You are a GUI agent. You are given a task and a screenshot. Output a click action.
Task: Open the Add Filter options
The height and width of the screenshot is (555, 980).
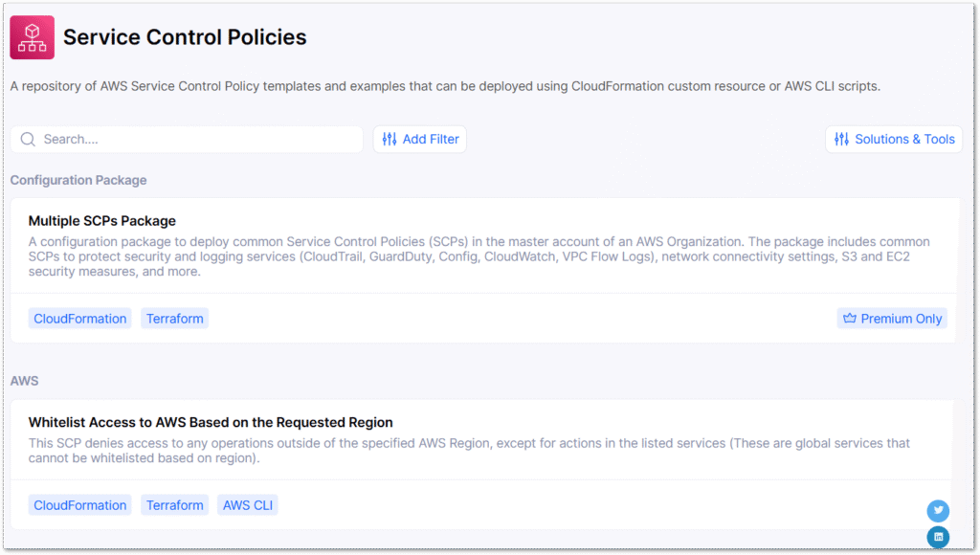tap(420, 140)
